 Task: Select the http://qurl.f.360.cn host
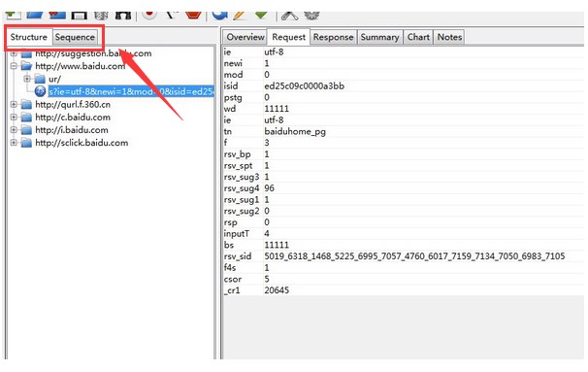[x=73, y=104]
